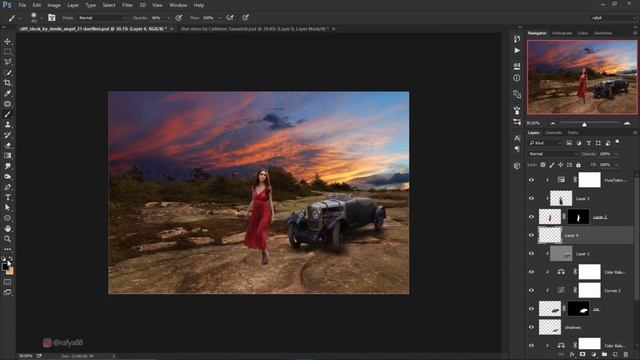The image size is (640, 360).
Task: Click the fx layer style icon
Action: tap(572, 355)
